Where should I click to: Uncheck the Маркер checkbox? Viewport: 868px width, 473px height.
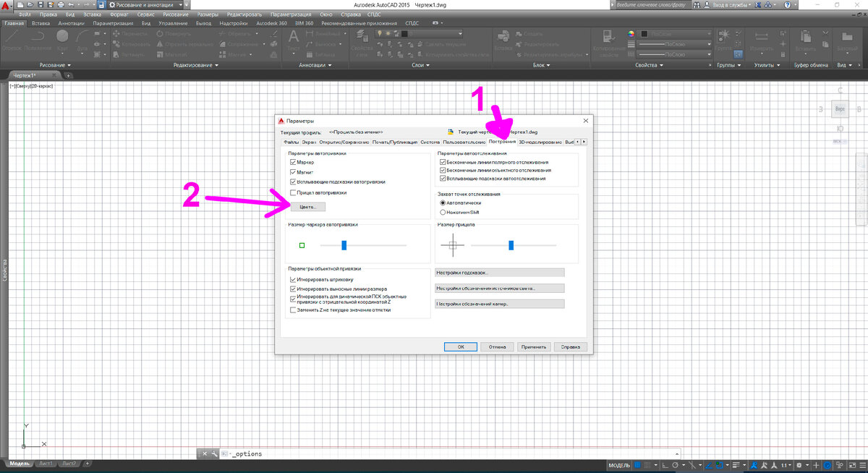(292, 163)
